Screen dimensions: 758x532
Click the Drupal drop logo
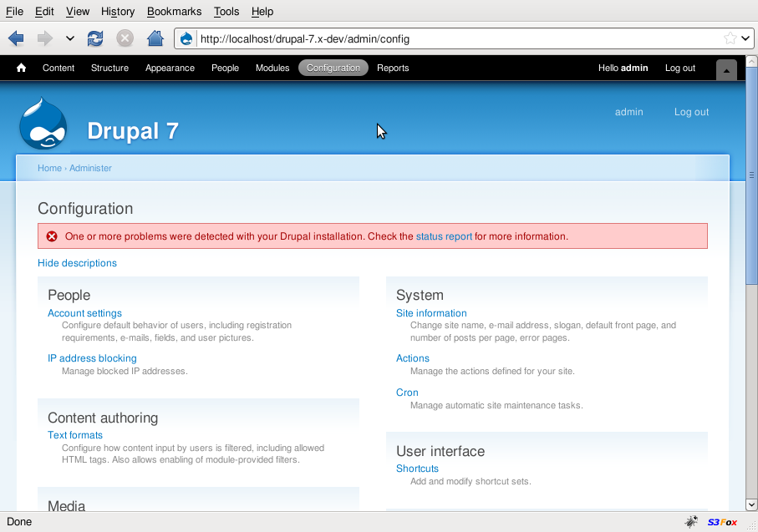coord(43,124)
